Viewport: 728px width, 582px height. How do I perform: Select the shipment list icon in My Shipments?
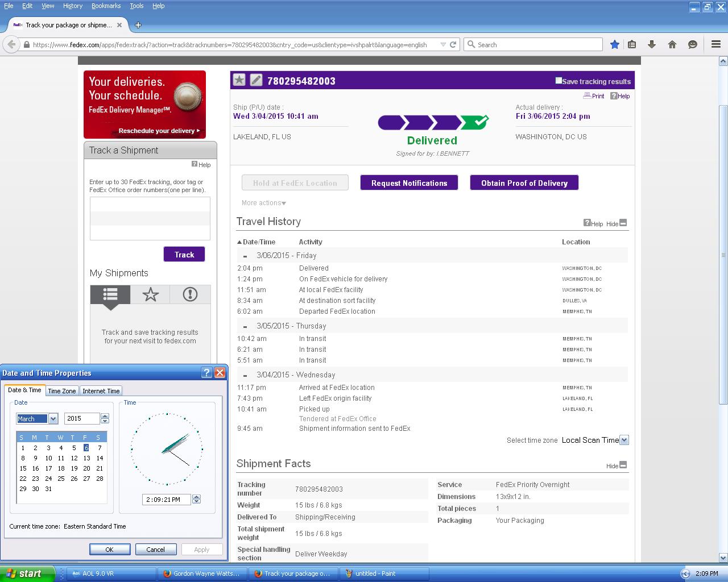[110, 294]
